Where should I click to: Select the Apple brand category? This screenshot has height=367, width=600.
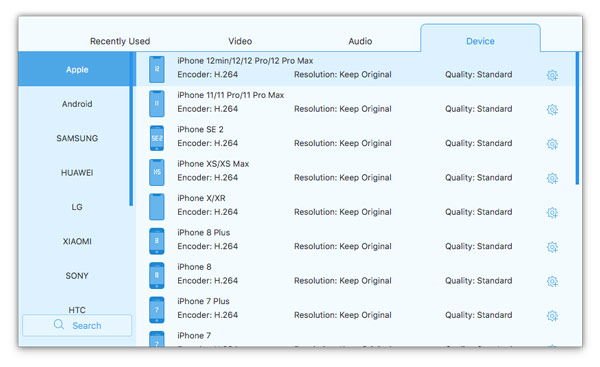pos(76,69)
